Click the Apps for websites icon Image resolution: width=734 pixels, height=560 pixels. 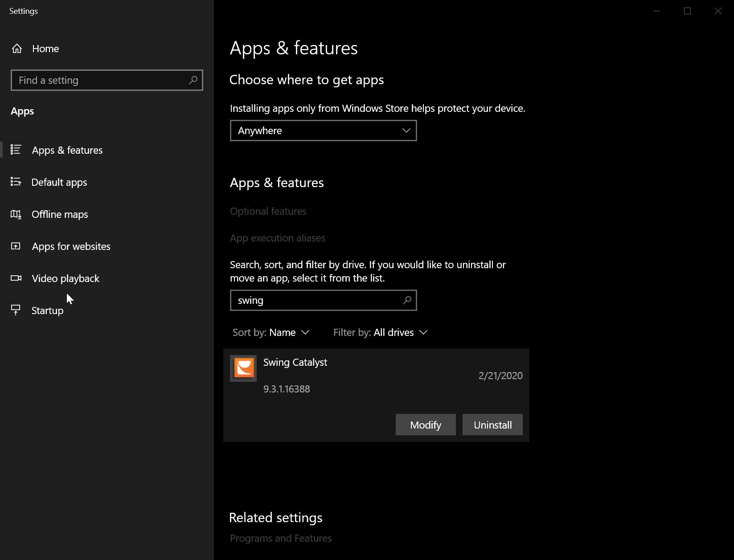[x=16, y=246]
